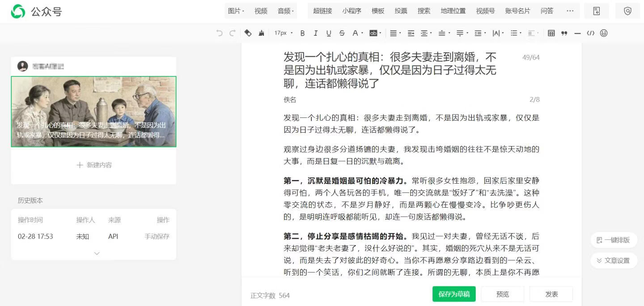Save the article as draft
The height and width of the screenshot is (306, 644).
click(453, 294)
